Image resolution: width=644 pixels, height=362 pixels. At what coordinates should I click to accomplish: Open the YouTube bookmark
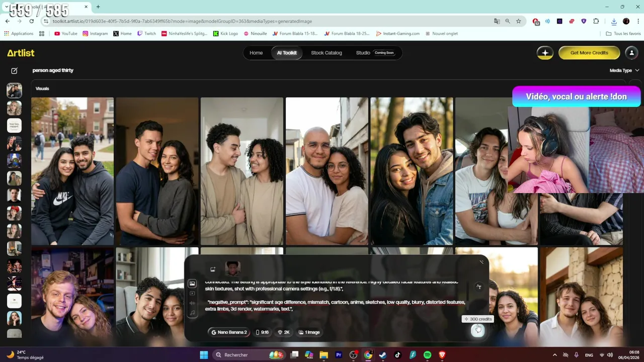66,34
